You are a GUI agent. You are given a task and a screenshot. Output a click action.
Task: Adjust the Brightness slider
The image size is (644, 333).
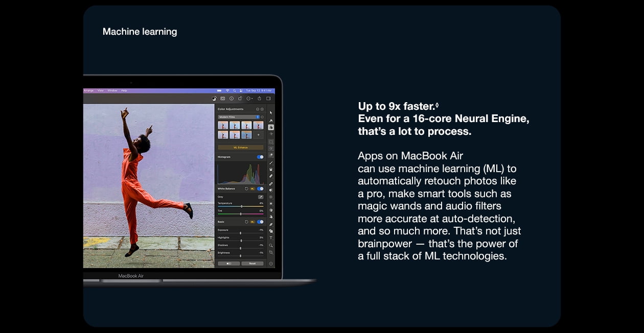pos(241,256)
